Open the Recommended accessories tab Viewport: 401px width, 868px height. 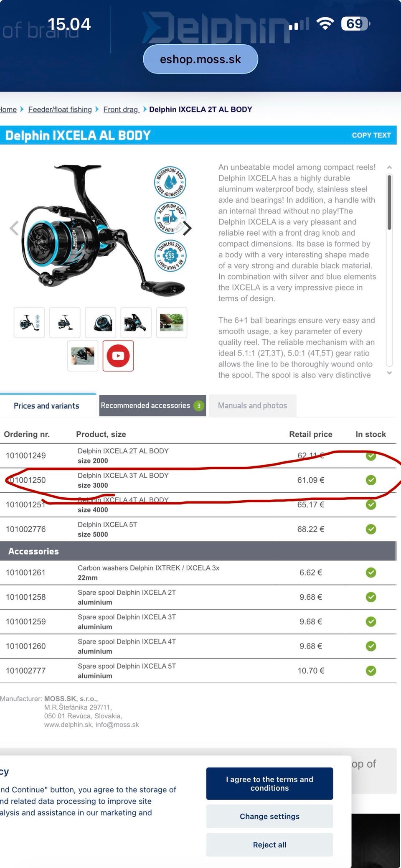coord(152,405)
